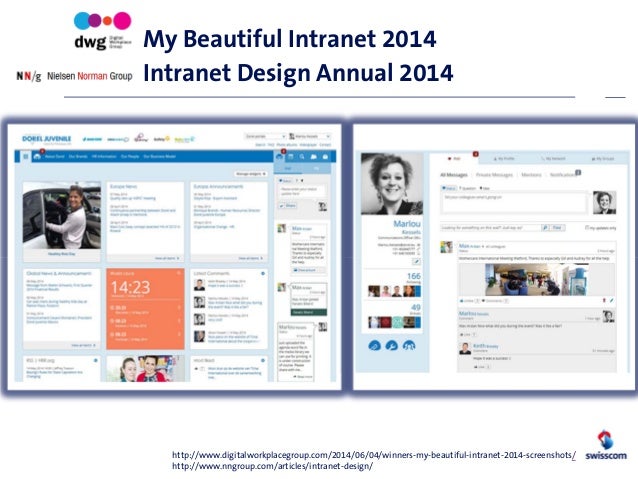Click View all items in Europe Announcements
This screenshot has width=638, height=479.
click(x=250, y=258)
